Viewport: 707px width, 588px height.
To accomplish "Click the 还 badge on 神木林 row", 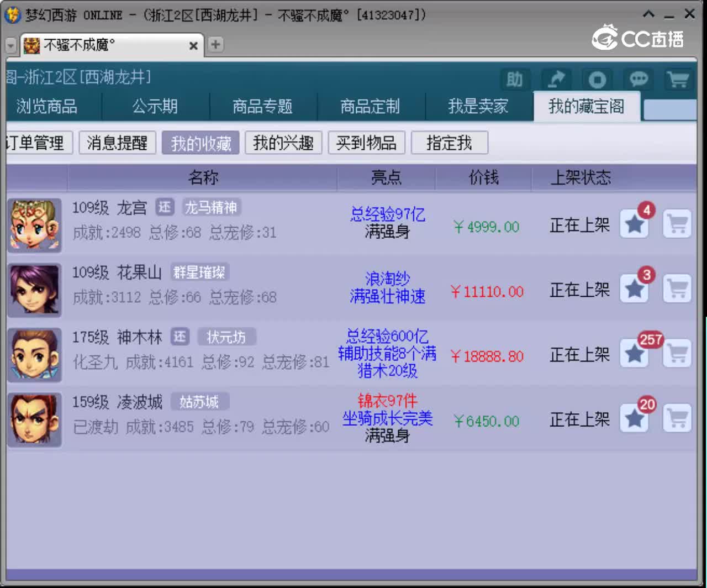I will point(180,337).
